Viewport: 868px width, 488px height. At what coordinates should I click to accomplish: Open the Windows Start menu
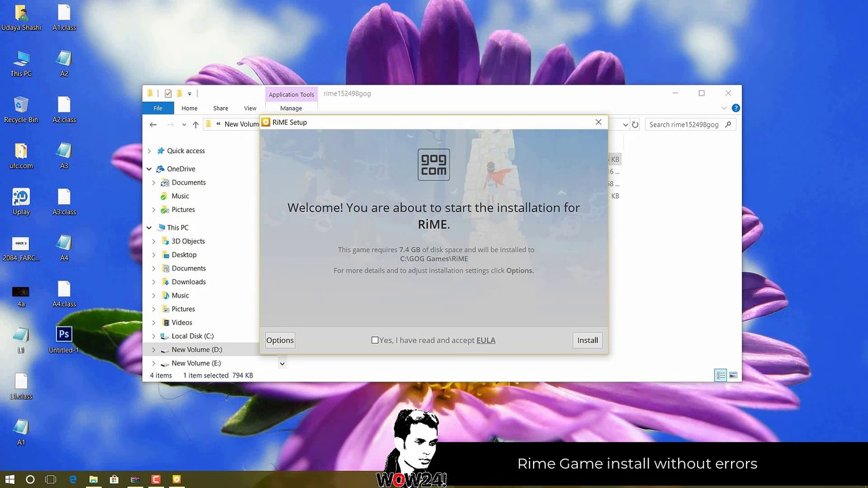coord(10,479)
